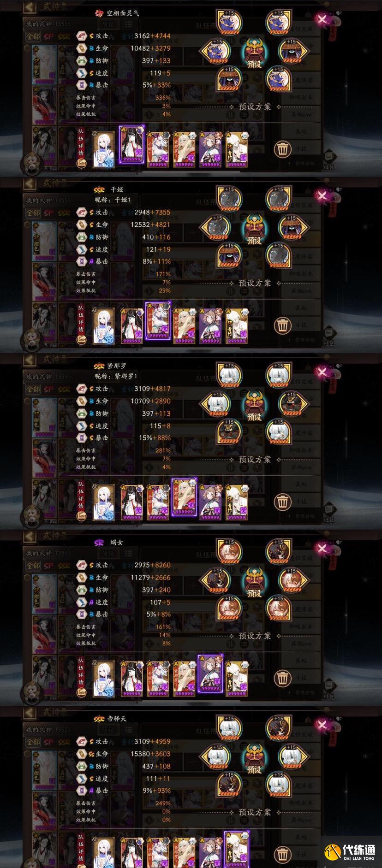Go back using arrow above 蝎女 panel
This screenshot has height=868, width=382.
click(x=30, y=536)
